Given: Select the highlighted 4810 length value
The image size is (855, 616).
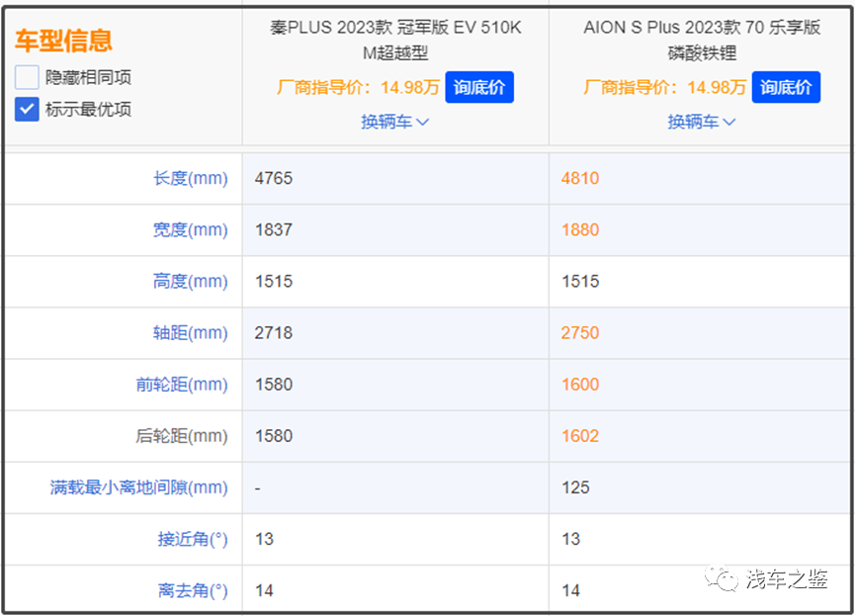Looking at the screenshot, I should click(580, 178).
